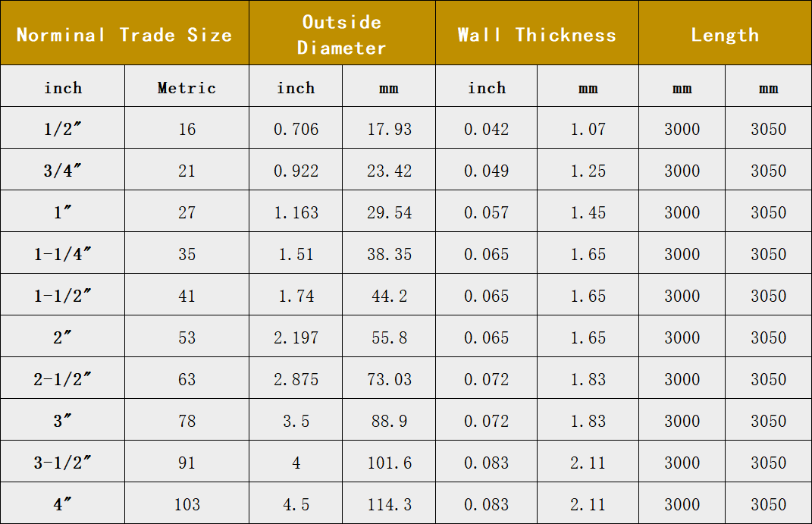Click the Wall Thickness column header

tap(537, 35)
